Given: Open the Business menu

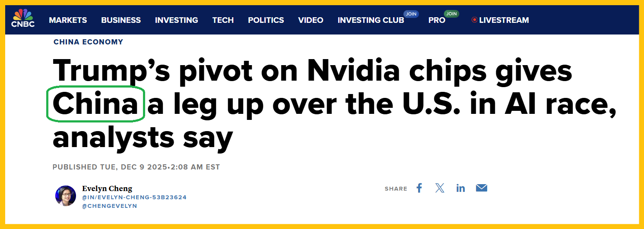Looking at the screenshot, I should 121,20.
